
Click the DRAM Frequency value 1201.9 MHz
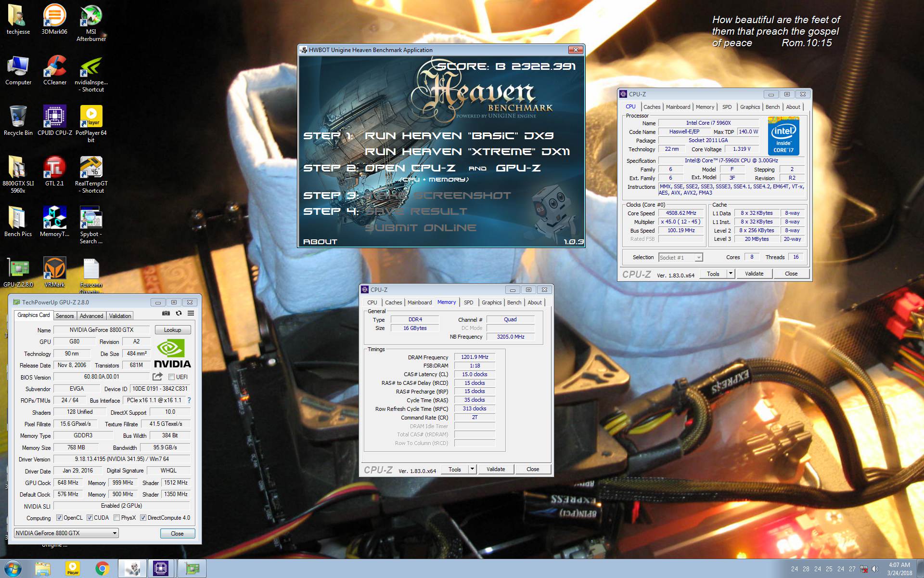point(475,357)
